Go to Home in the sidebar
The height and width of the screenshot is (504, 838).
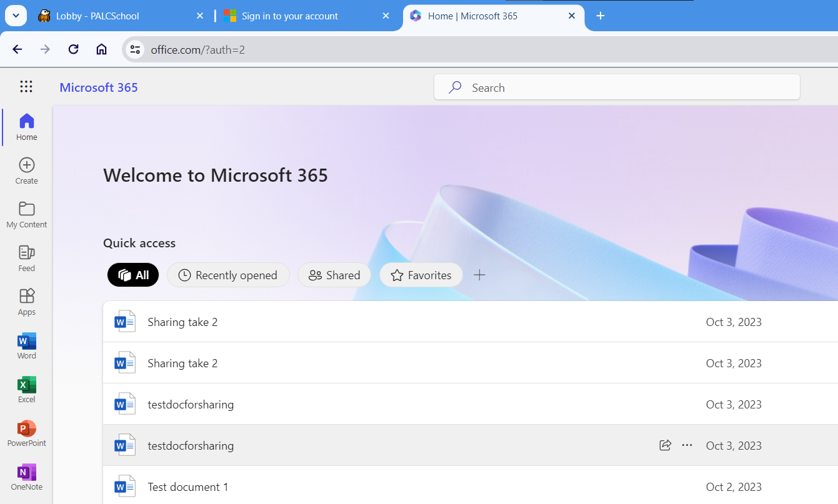[27, 127]
